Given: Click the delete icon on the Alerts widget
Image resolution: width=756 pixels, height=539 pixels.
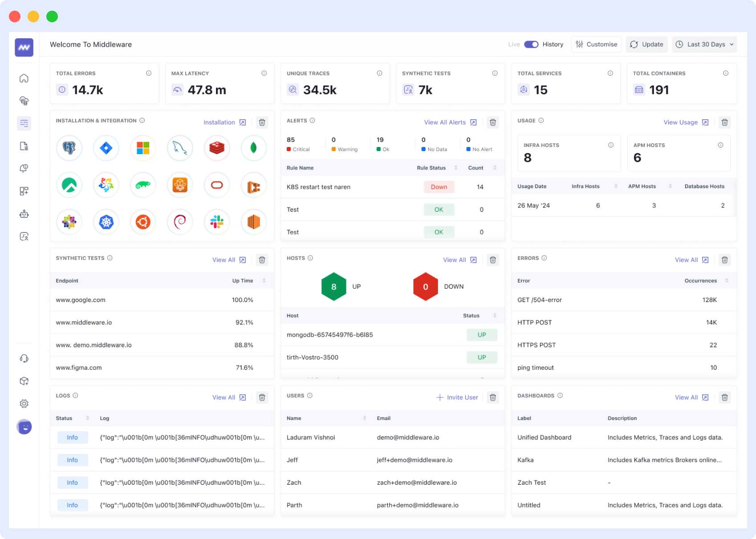Looking at the screenshot, I should click(493, 122).
